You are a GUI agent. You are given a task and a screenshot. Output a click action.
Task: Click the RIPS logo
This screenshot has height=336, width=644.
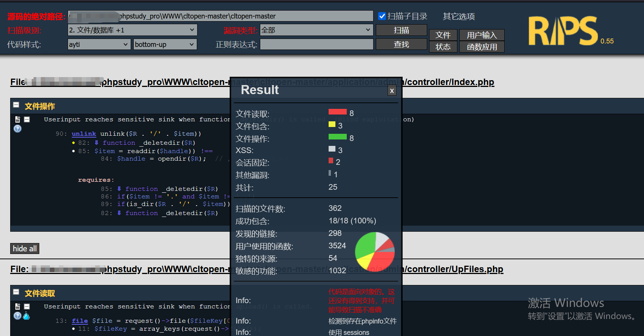pyautogui.click(x=563, y=31)
